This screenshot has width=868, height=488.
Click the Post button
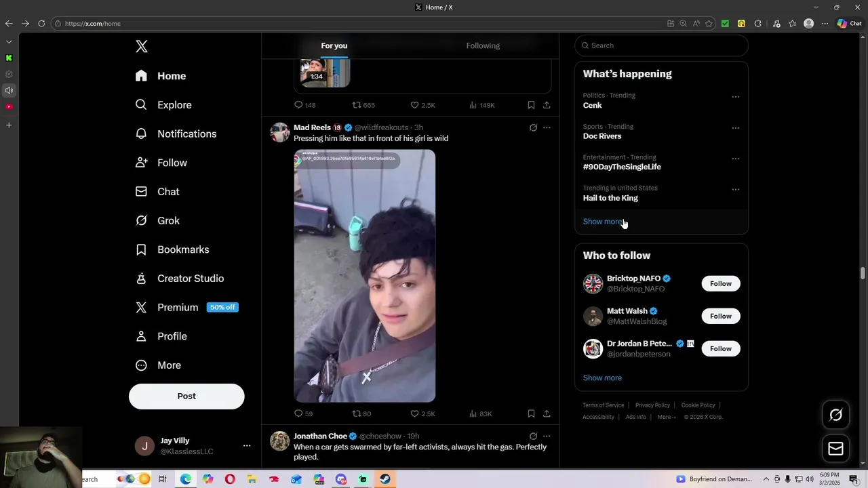[186, 396]
